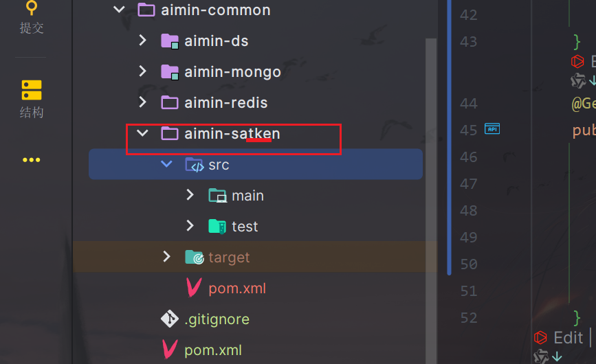Expand the aimin-redis module
The width and height of the screenshot is (596, 364).
[143, 103]
